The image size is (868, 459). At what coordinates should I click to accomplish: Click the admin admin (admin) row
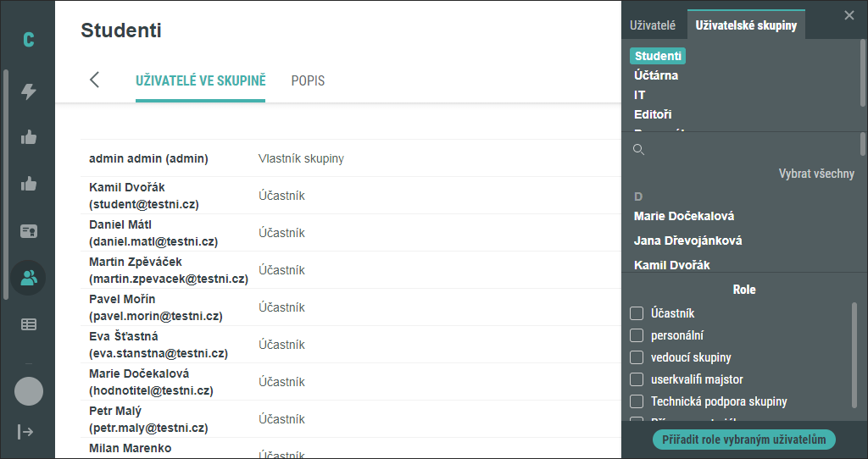pyautogui.click(x=351, y=158)
